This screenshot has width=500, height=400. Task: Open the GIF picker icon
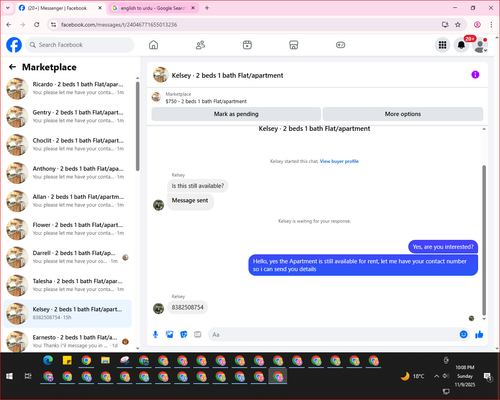198,334
